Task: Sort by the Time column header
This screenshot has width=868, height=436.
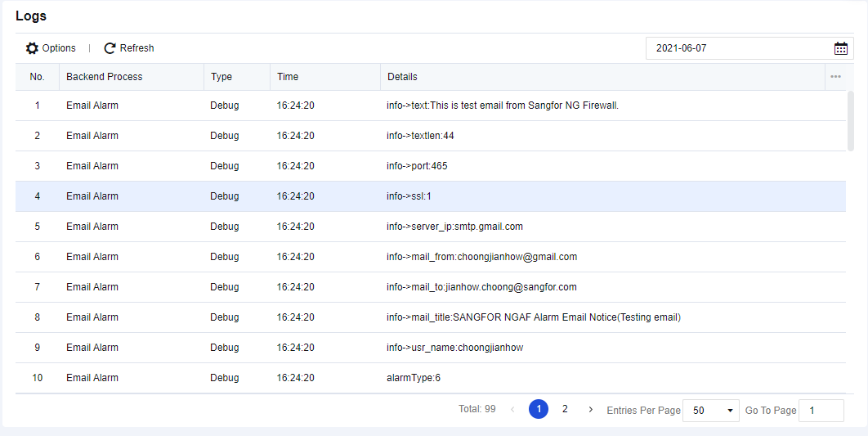Action: 288,77
